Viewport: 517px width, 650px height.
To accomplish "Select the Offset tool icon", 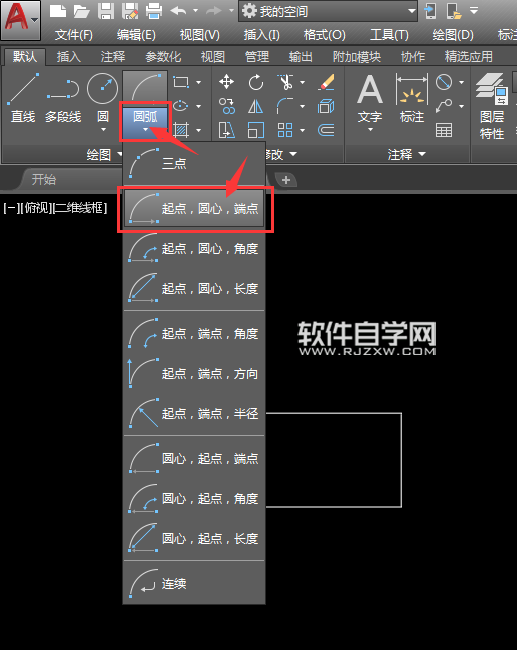I will pos(326,130).
